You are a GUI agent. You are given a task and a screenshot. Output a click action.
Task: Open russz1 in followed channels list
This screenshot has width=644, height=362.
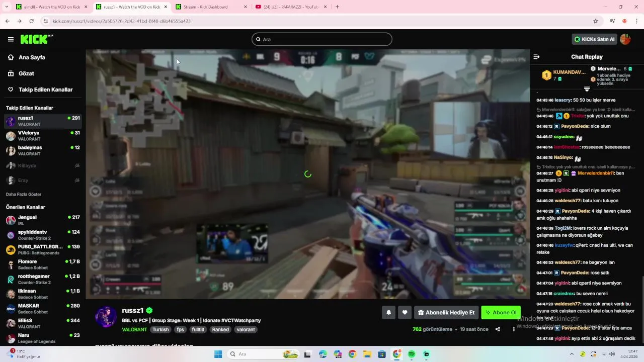43,121
